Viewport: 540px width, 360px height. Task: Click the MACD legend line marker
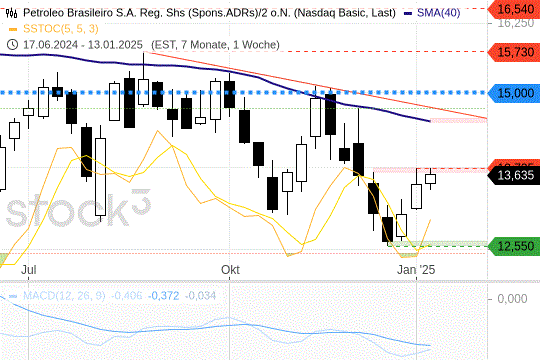[13, 296]
